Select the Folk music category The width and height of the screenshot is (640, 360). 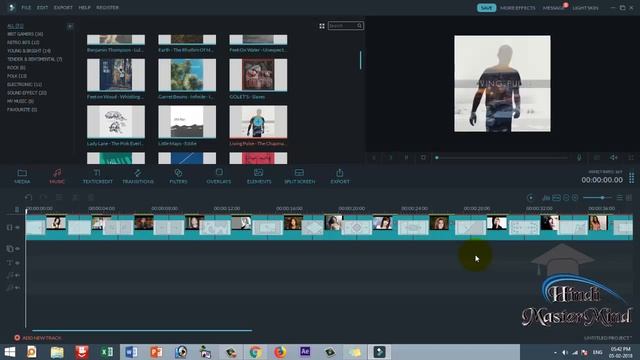click(17, 76)
